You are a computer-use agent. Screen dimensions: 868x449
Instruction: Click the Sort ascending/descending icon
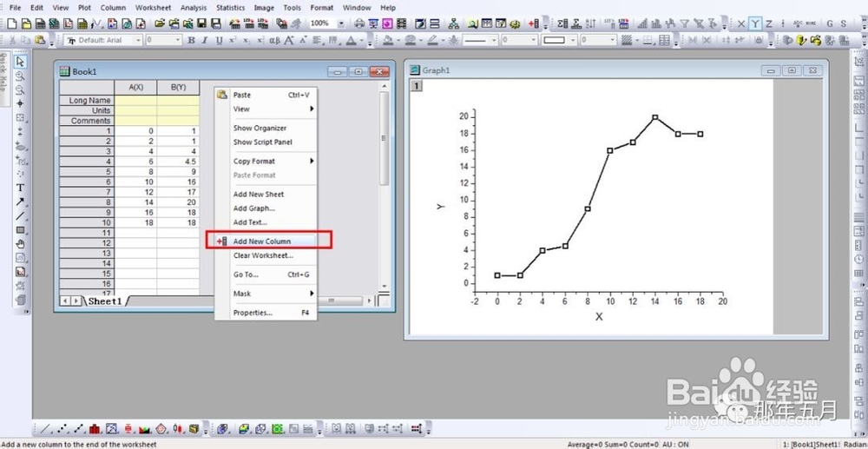pyautogui.click(x=591, y=23)
